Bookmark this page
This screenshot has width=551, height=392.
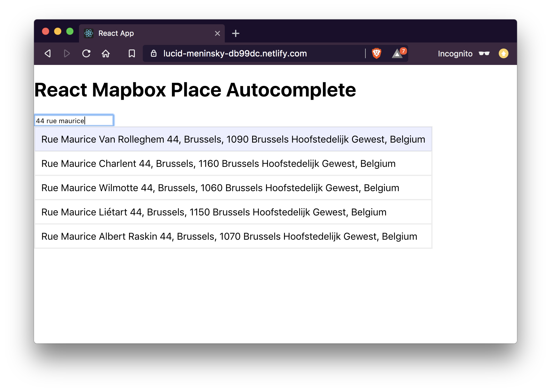(132, 53)
